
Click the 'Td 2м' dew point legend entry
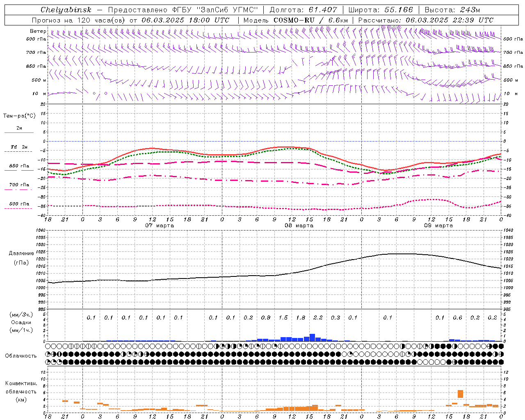19,147
